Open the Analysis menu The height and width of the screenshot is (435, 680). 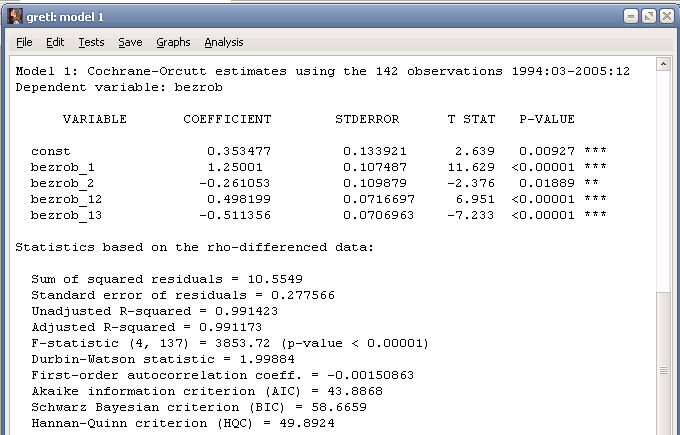pyautogui.click(x=224, y=43)
